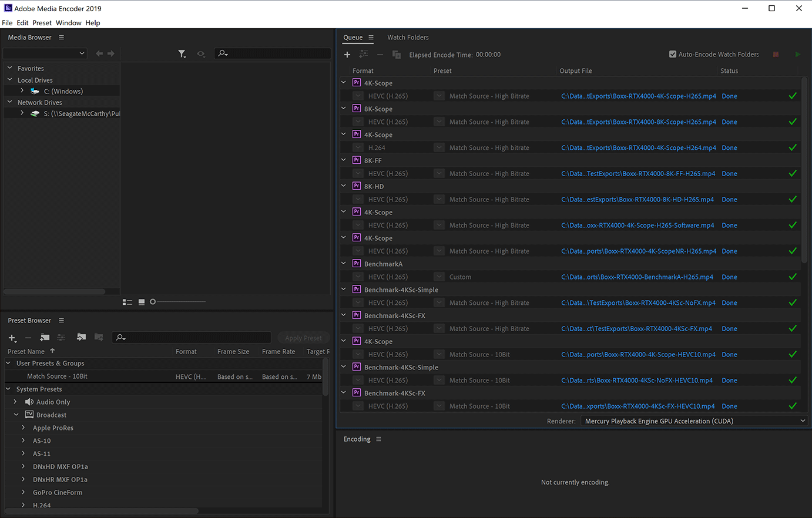Viewport: 812px width, 518px height.
Task: Click the import presets icon
Action: (81, 338)
